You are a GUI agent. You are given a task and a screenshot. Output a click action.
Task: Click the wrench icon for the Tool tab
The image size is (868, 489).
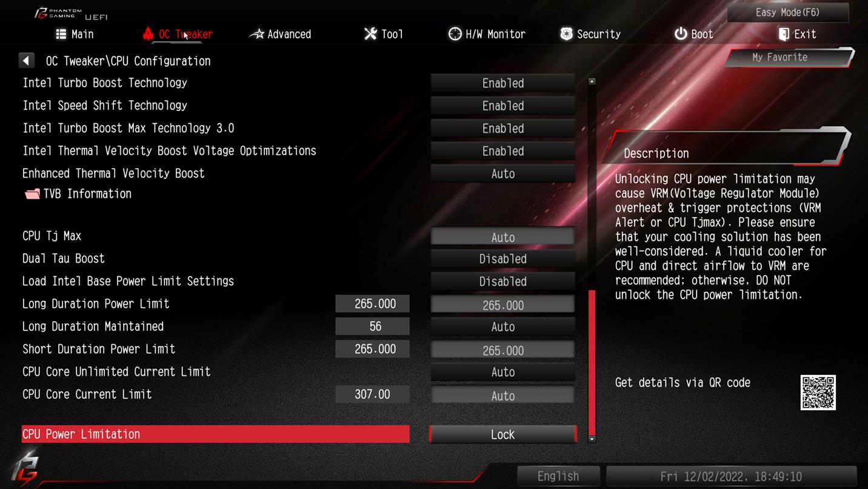370,34
